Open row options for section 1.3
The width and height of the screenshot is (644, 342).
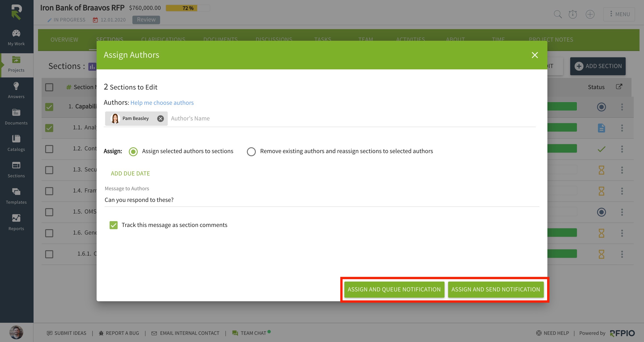622,170
